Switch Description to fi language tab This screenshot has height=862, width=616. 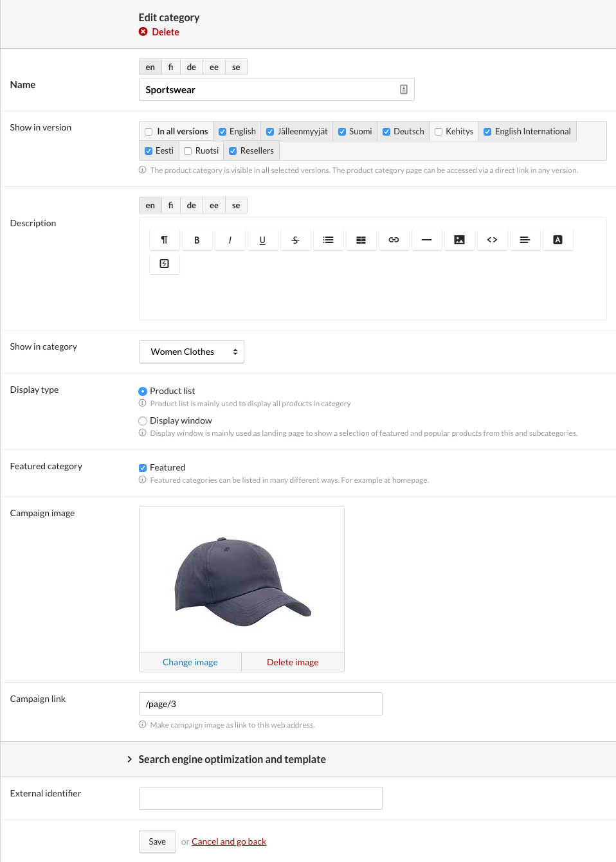pos(170,205)
